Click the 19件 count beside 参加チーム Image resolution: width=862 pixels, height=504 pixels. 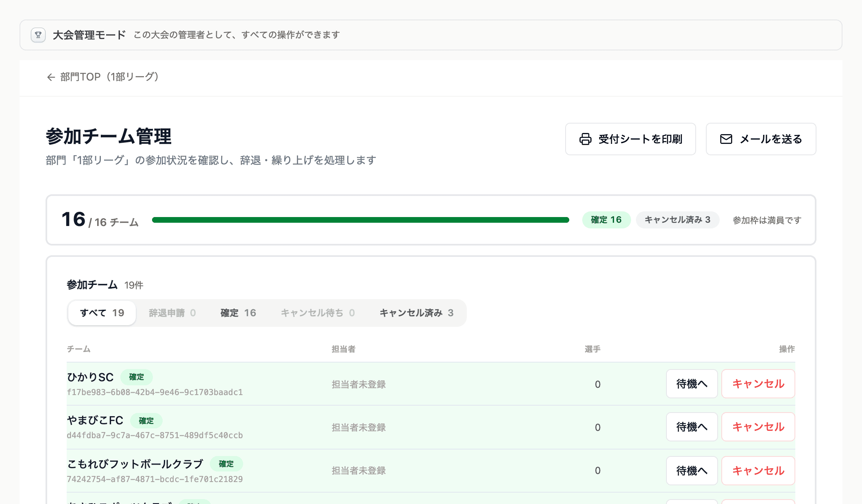134,285
